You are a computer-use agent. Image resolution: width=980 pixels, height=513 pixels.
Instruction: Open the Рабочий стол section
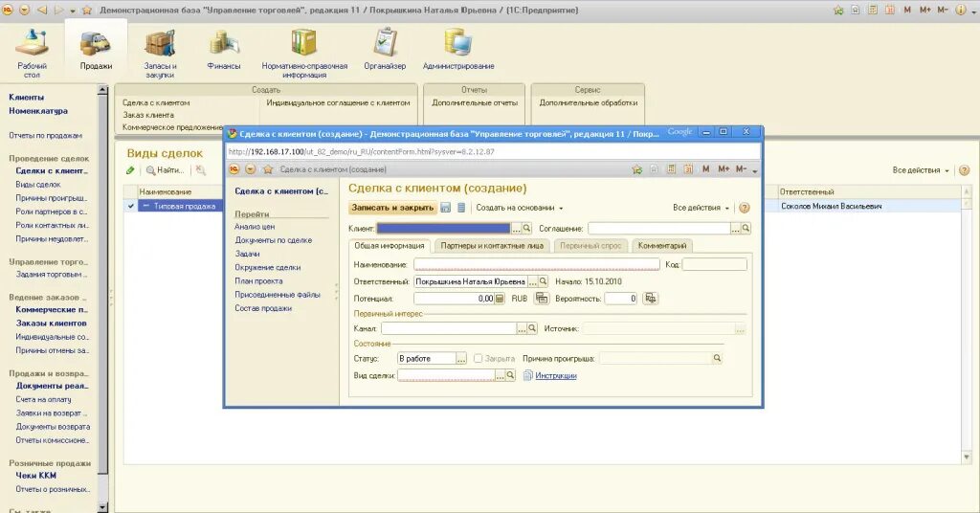32,54
